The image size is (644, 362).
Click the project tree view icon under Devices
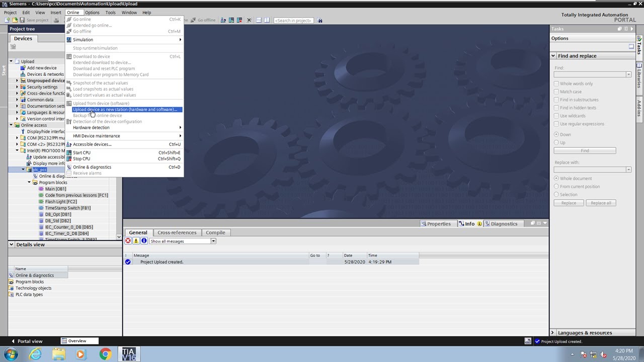coord(13,47)
